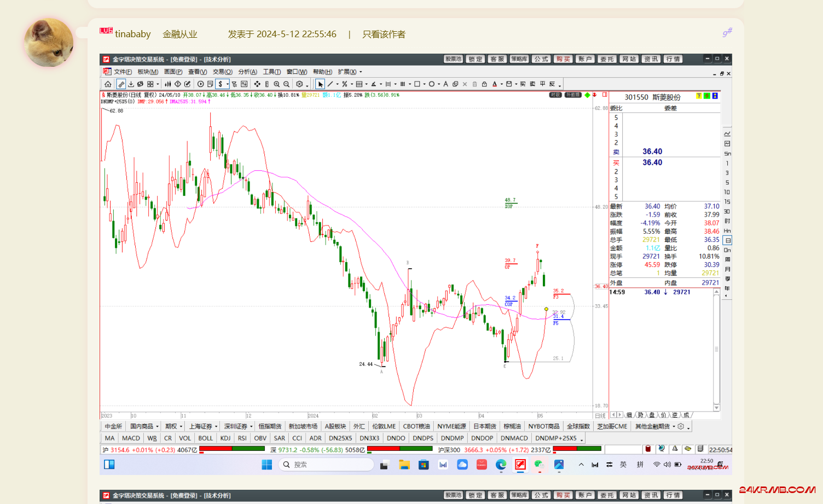The image size is (823, 504).
Task: Click the zoom in magnifier icon
Action: coord(277,84)
